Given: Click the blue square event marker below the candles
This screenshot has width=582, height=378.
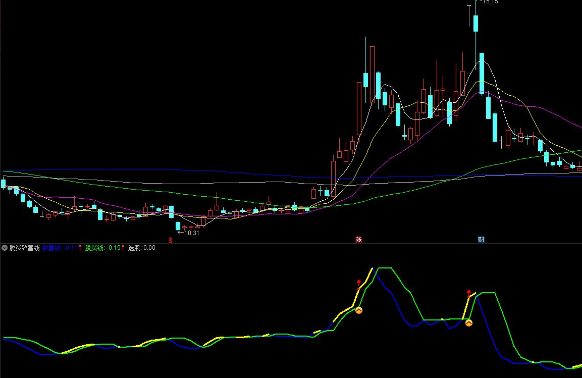Looking at the screenshot, I should (x=481, y=239).
